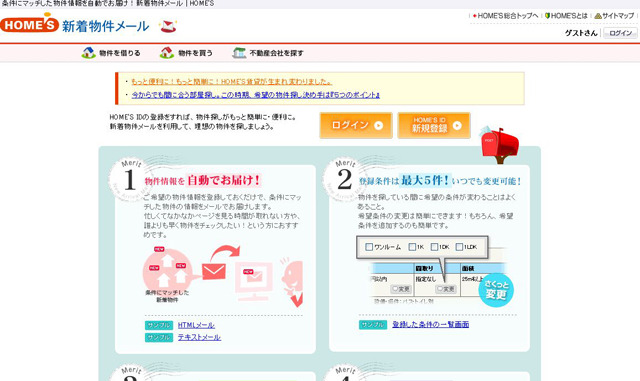The image size is (640, 381).
Task: Click the 登録条件は最大5件 heading
Action: point(440,180)
